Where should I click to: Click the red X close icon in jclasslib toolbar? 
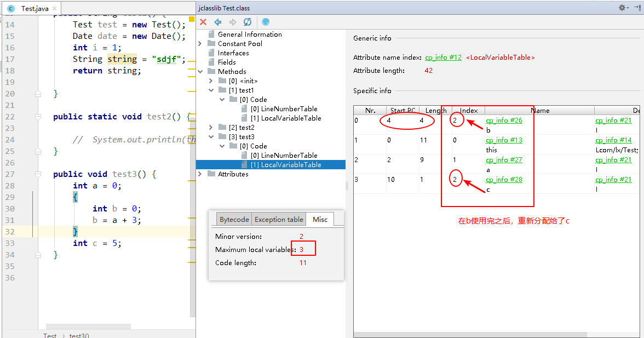pos(203,22)
